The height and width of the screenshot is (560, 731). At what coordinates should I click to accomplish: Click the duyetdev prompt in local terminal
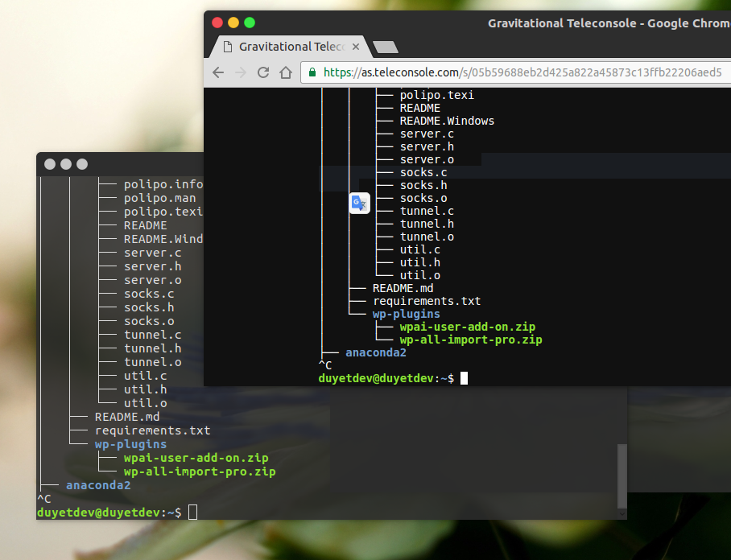(109, 513)
